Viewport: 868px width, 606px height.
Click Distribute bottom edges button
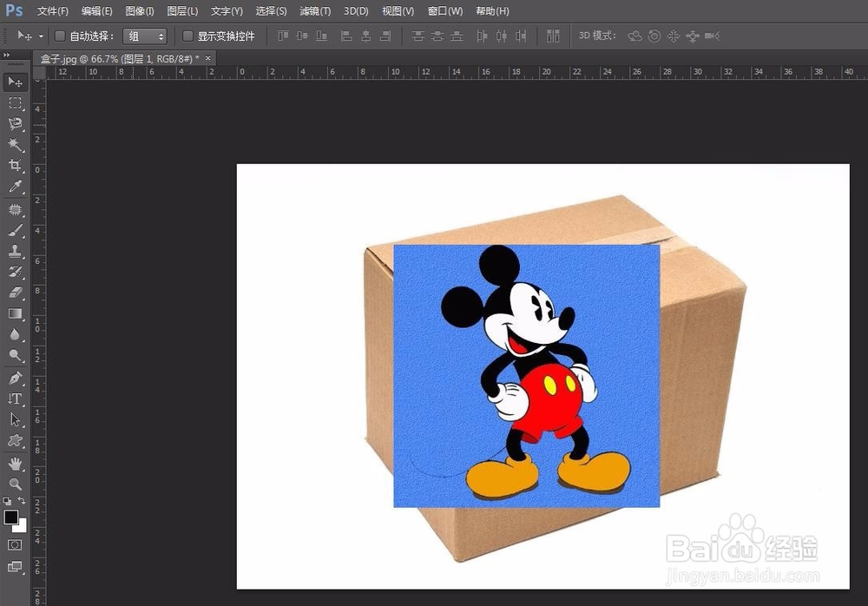457,36
